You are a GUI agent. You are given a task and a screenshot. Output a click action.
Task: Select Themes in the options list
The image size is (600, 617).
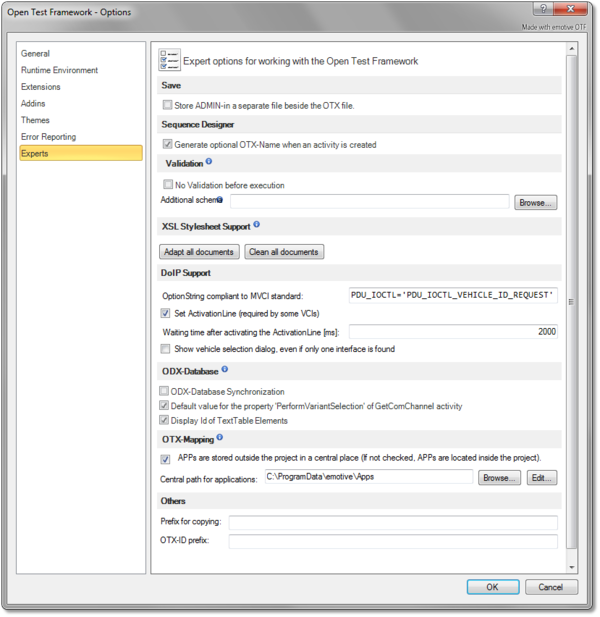coord(35,120)
